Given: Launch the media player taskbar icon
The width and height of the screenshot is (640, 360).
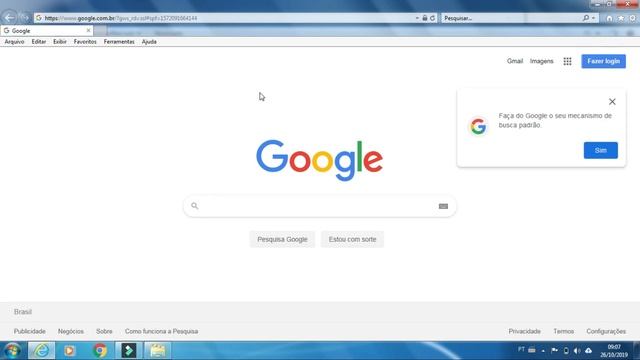Looking at the screenshot, I should pos(69,351).
